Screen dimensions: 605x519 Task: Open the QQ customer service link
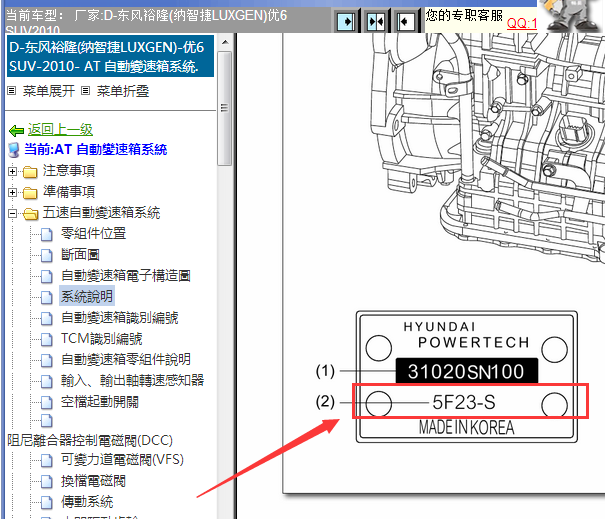point(522,24)
